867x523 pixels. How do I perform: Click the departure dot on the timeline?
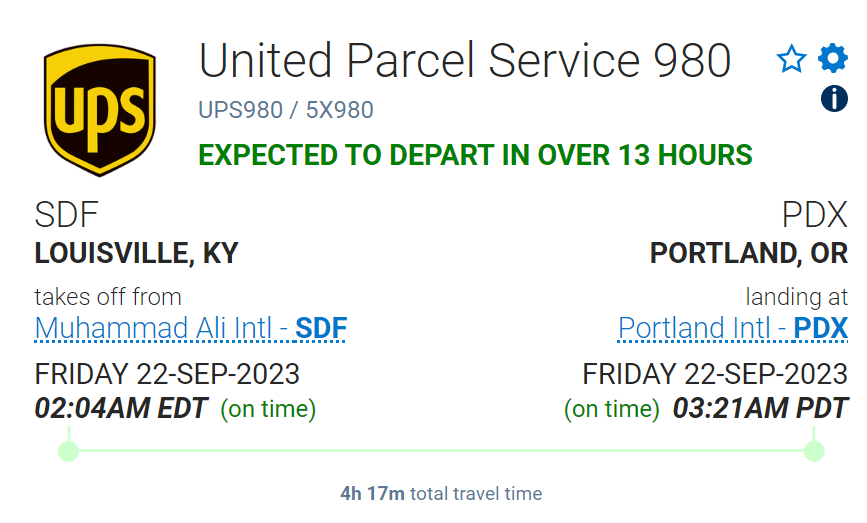click(x=68, y=450)
